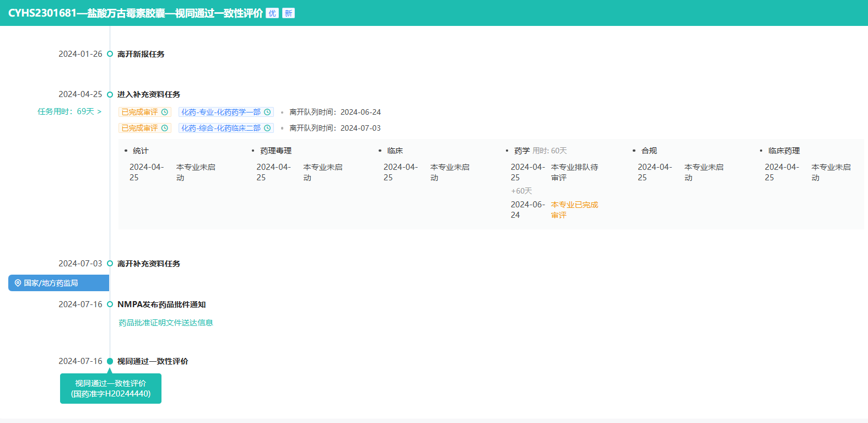The image size is (868, 423).
Task: Click the +60天 duration text
Action: coord(521,191)
